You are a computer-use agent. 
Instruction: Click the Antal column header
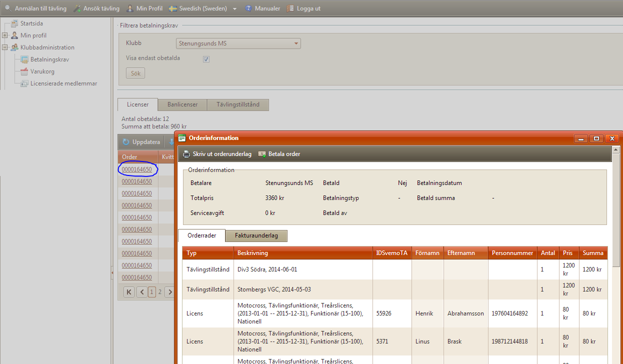point(548,253)
